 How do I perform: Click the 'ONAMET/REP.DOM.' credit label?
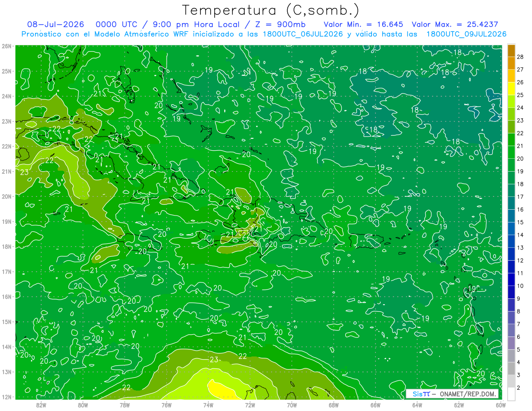[468, 394]
